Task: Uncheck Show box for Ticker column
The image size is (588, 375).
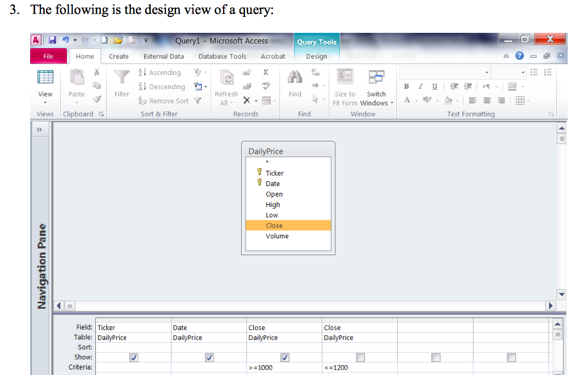Action: (x=134, y=357)
